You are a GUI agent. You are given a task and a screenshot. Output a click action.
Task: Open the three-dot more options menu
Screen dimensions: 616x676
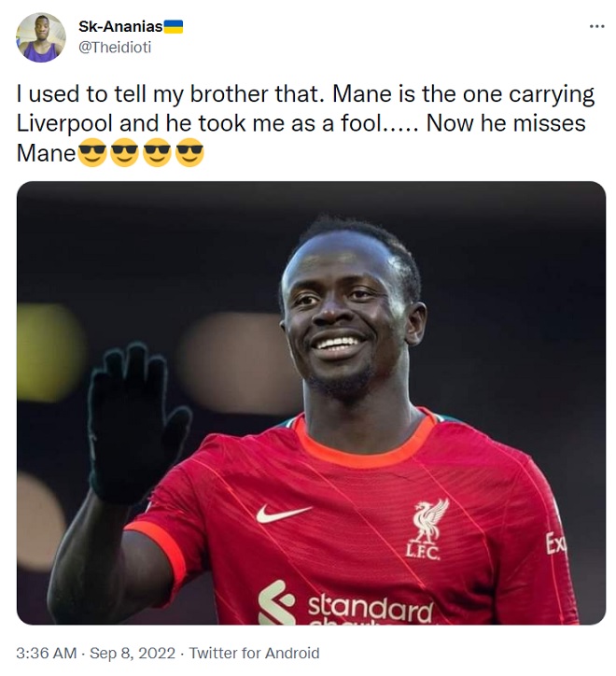click(596, 27)
